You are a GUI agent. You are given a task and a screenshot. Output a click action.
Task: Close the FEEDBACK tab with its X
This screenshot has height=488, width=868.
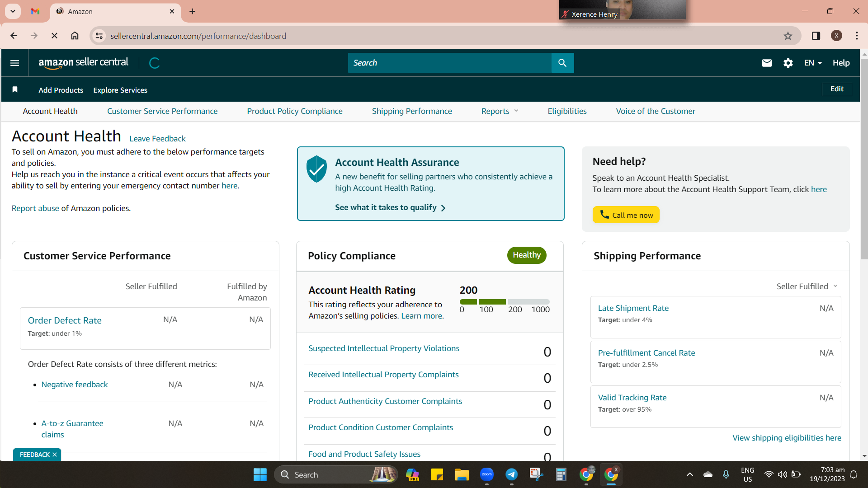[x=55, y=455]
